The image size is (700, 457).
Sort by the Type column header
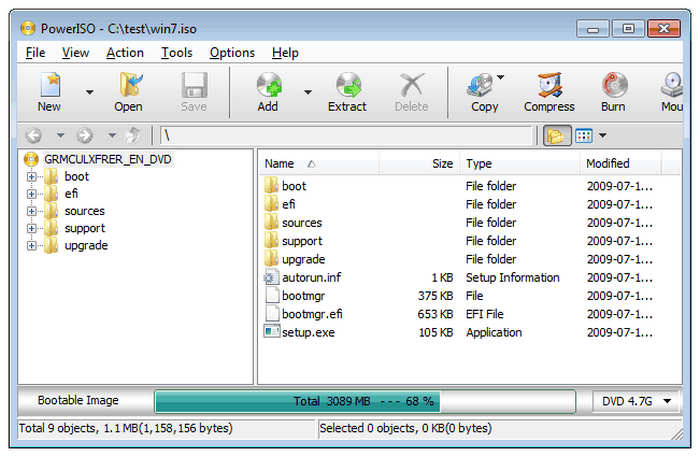[x=520, y=164]
